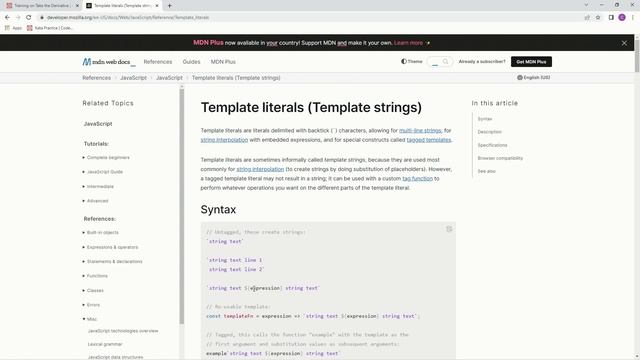Close the Template literals tab
640x360 pixels.
pos(157,6)
